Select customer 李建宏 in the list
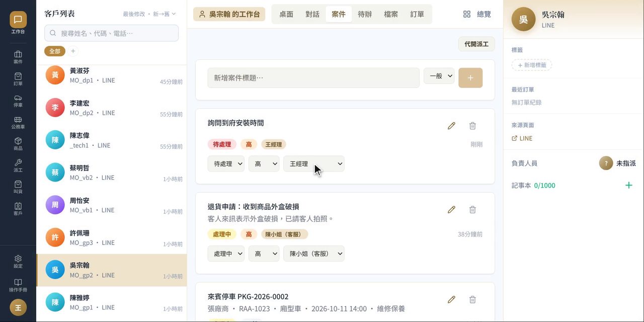 pyautogui.click(x=112, y=108)
